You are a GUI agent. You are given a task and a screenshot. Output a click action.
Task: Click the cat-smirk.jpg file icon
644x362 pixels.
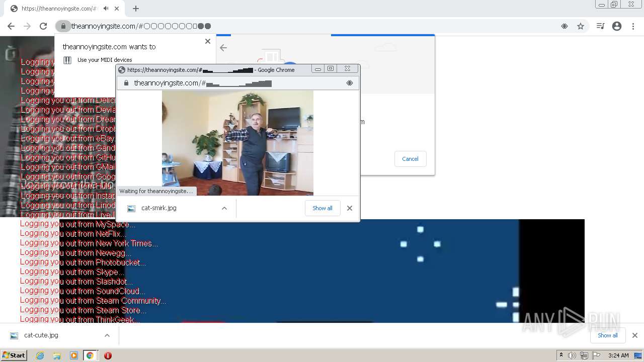[131, 208]
